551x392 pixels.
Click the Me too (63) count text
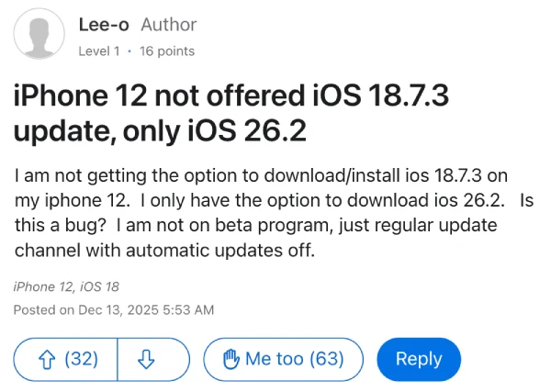[x=293, y=358]
